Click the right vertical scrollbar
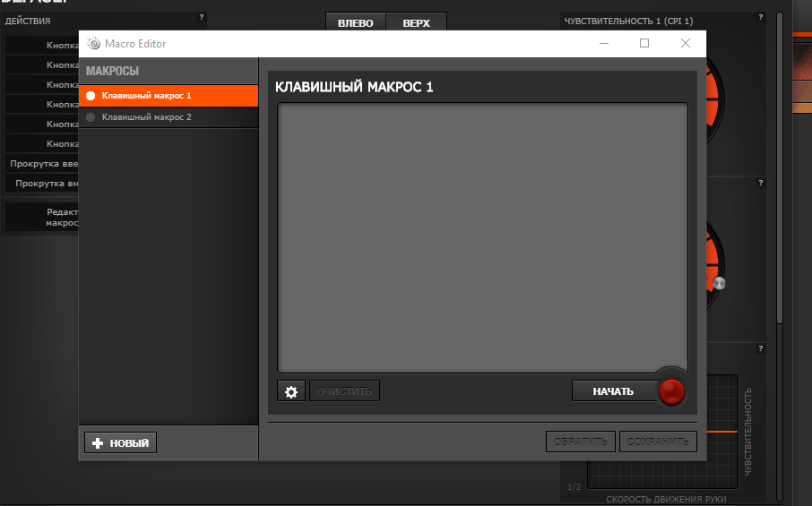812x506 pixels. (x=780, y=168)
